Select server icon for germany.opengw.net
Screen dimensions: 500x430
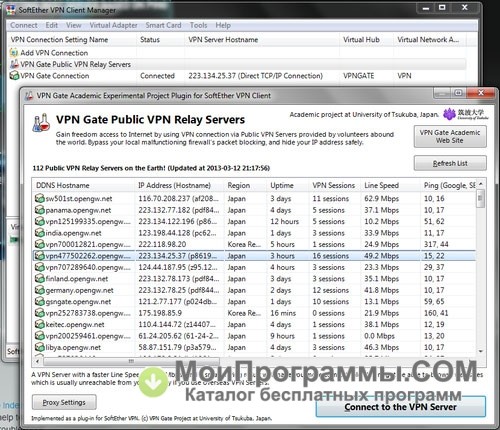pyautogui.click(x=40, y=290)
